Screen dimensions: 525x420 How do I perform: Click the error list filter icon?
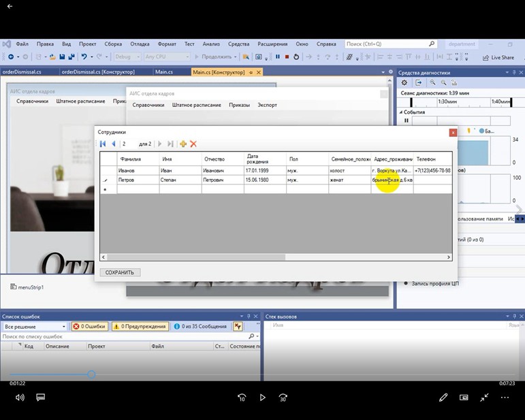point(238,326)
